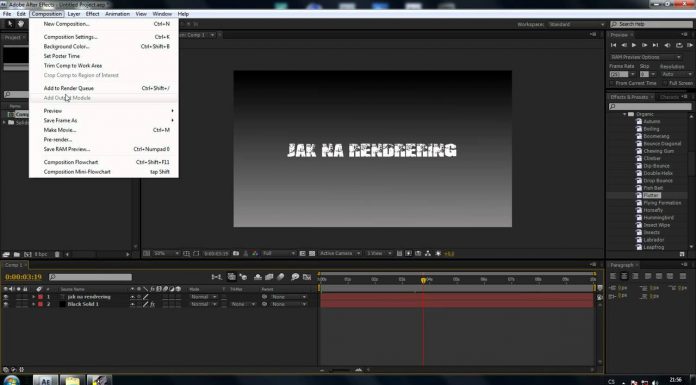
Task: Select the Hand tool
Action: point(20,24)
